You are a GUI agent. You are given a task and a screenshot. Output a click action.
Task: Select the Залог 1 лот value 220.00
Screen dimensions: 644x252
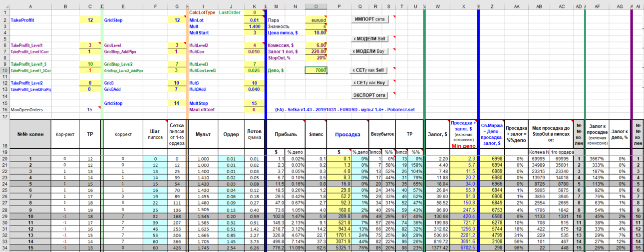click(316, 51)
